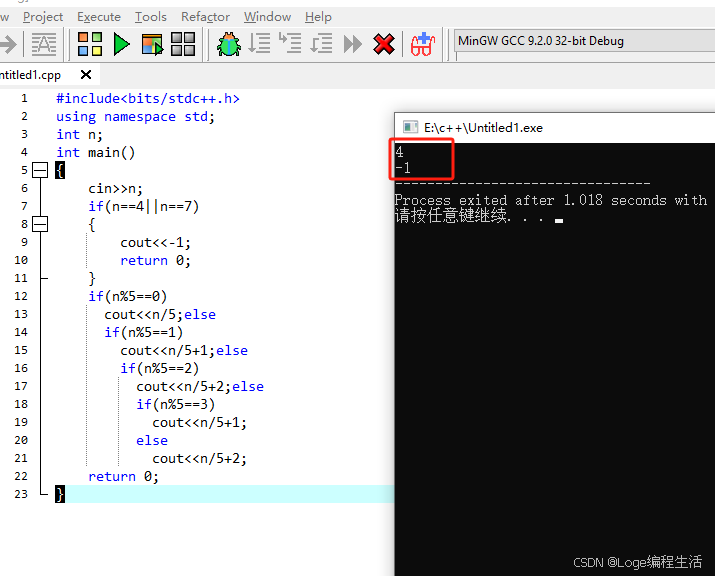
Task: Click the Step Into debug icon
Action: 290,43
